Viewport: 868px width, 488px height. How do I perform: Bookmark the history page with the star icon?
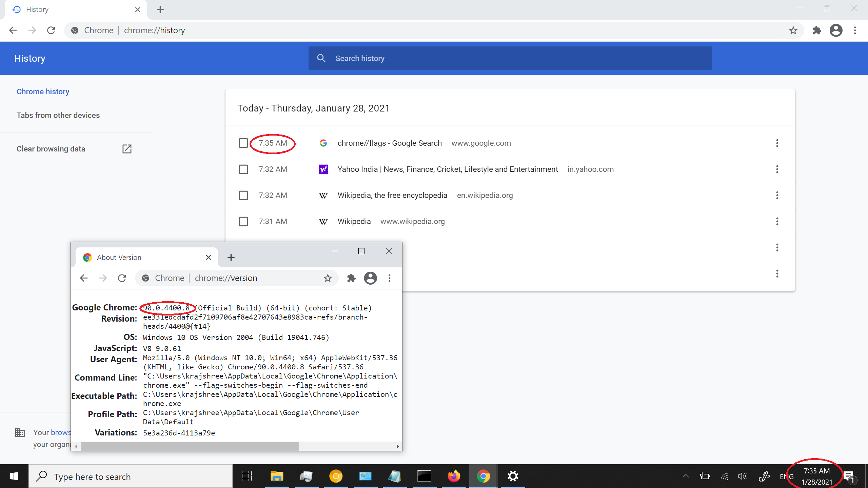(x=793, y=30)
